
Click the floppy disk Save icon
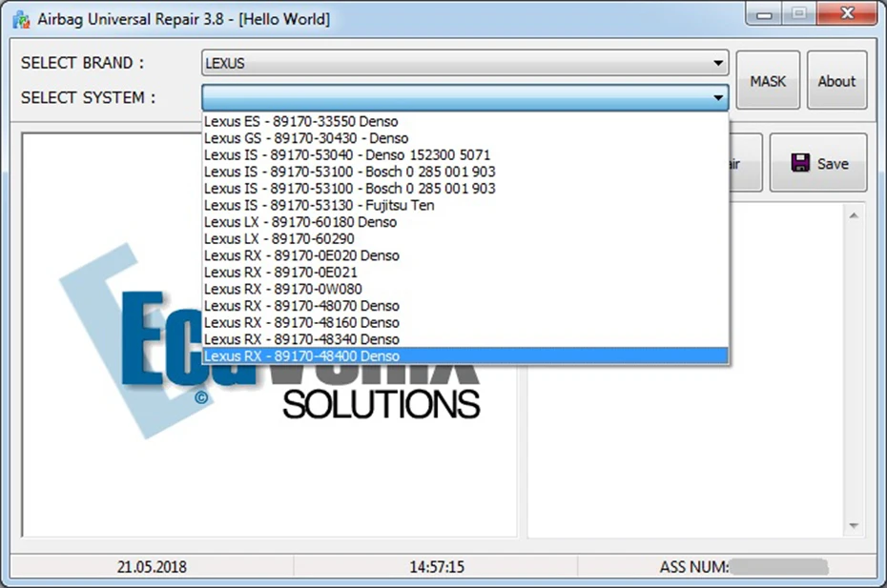[x=800, y=163]
